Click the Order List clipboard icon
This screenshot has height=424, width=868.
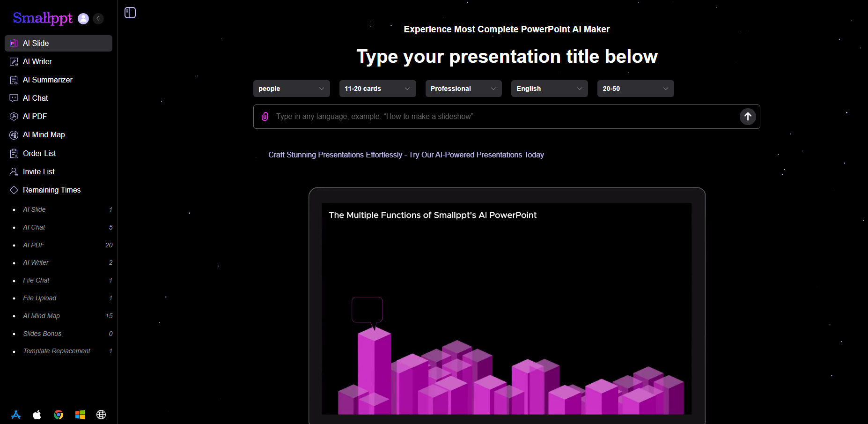(14, 153)
